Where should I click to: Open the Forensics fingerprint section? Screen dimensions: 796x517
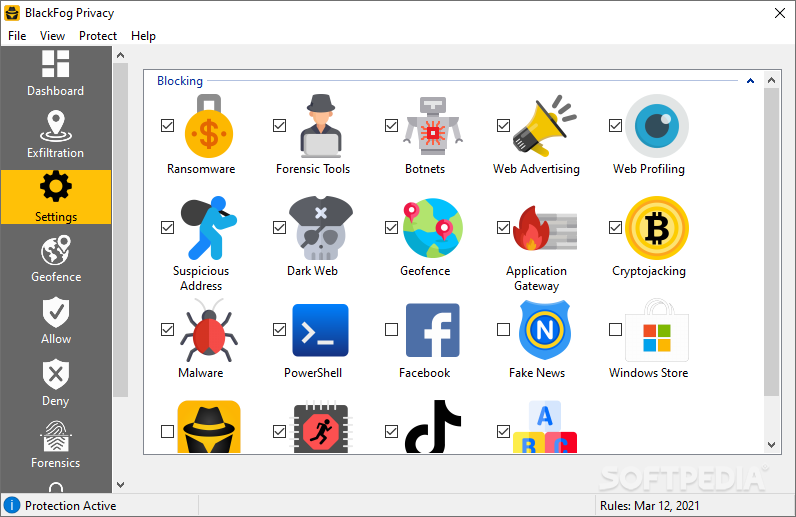(x=55, y=444)
